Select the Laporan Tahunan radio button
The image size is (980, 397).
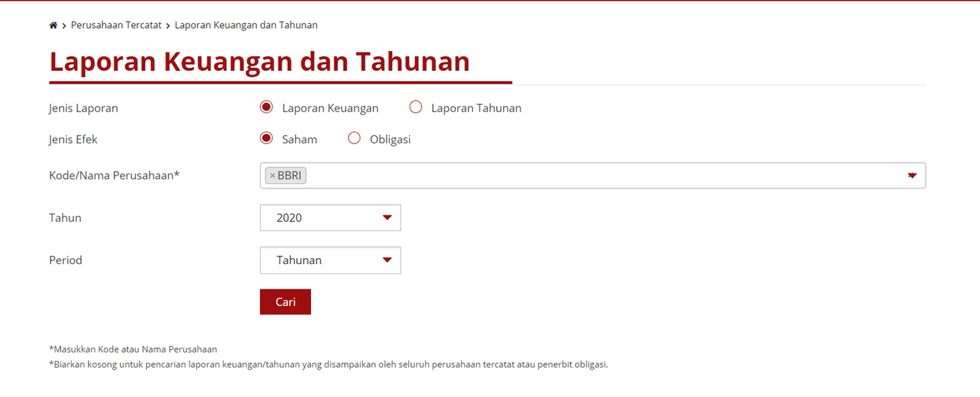click(416, 108)
